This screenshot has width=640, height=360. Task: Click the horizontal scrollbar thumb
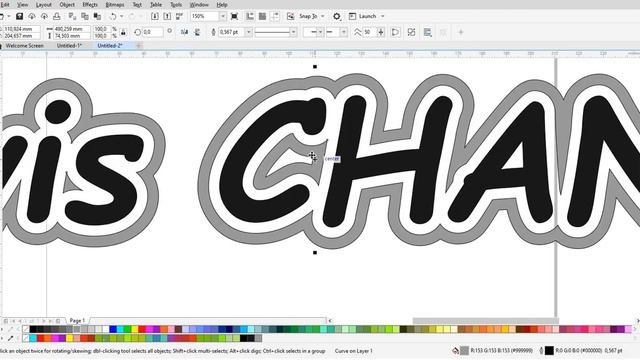pyautogui.click(x=485, y=321)
